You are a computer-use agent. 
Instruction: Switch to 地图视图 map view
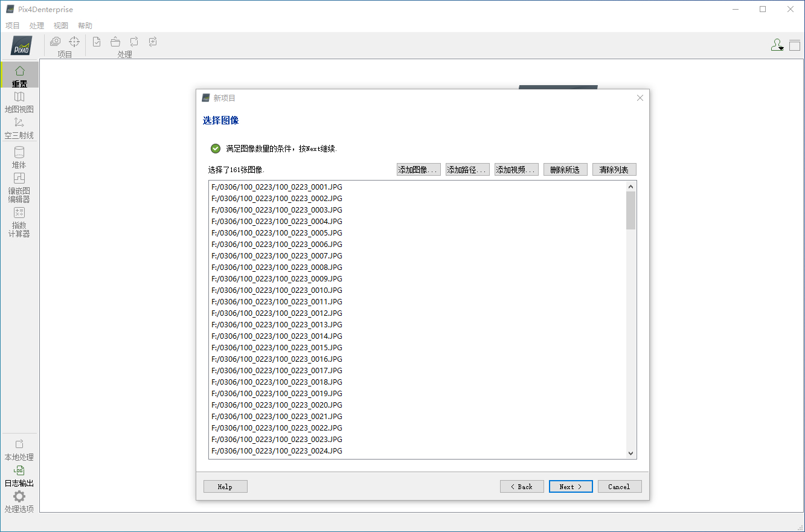click(x=19, y=102)
